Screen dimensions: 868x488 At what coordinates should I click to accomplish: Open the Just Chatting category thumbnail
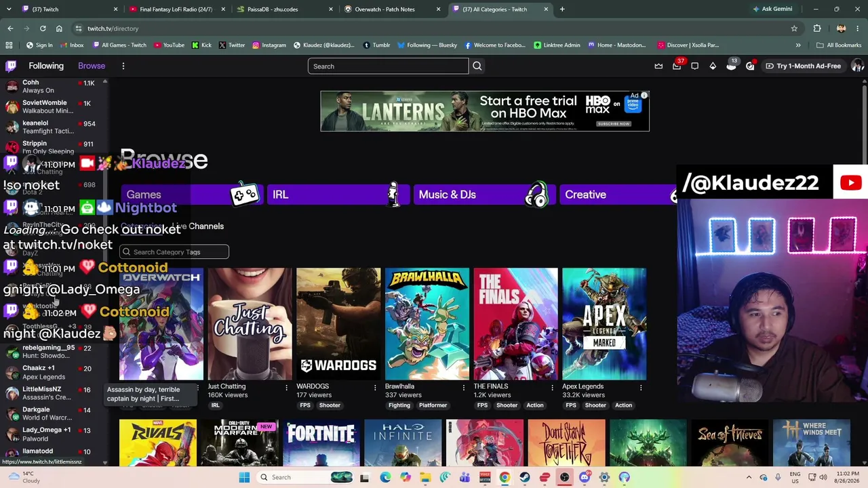pyautogui.click(x=250, y=324)
